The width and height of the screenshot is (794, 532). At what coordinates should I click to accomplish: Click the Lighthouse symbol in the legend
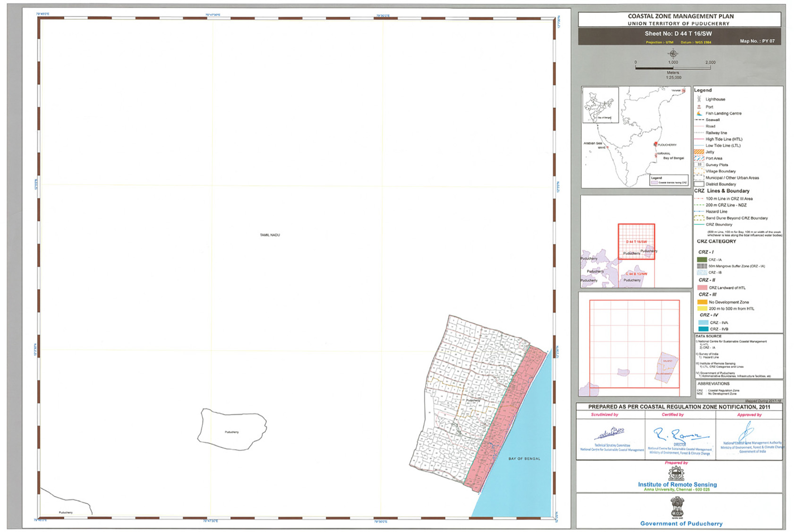(x=699, y=99)
